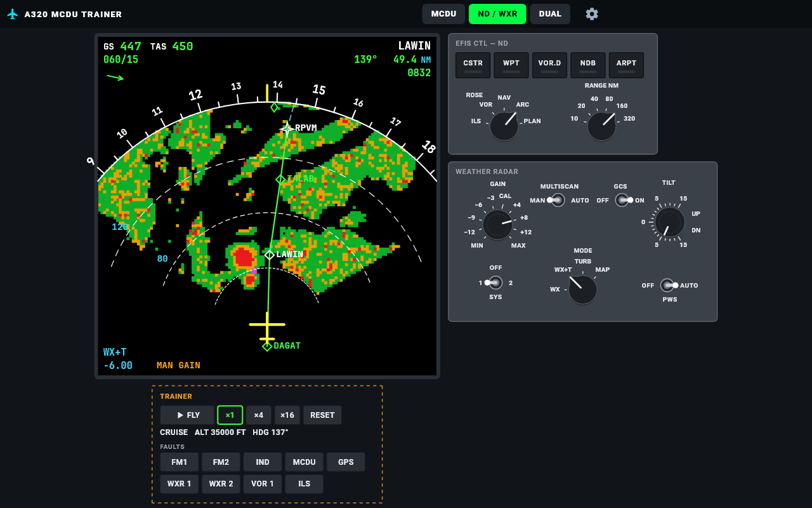Click the ND mode selector knob
The image size is (812, 508).
(504, 126)
